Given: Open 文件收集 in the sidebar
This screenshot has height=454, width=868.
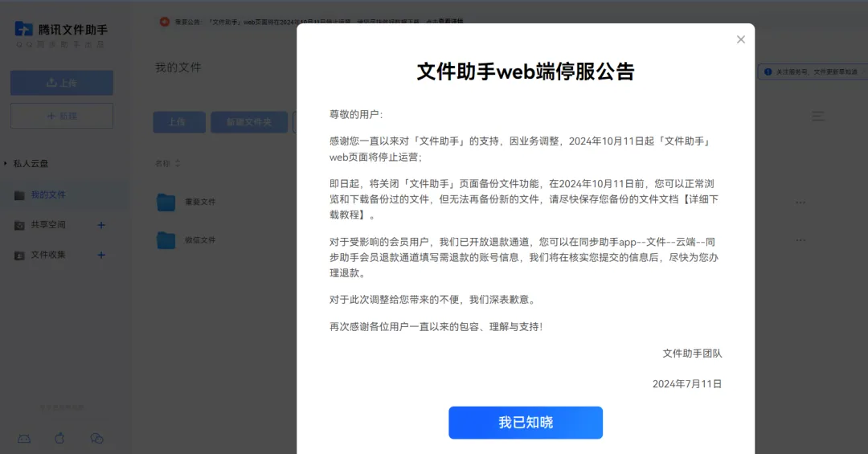Looking at the screenshot, I should 48,255.
